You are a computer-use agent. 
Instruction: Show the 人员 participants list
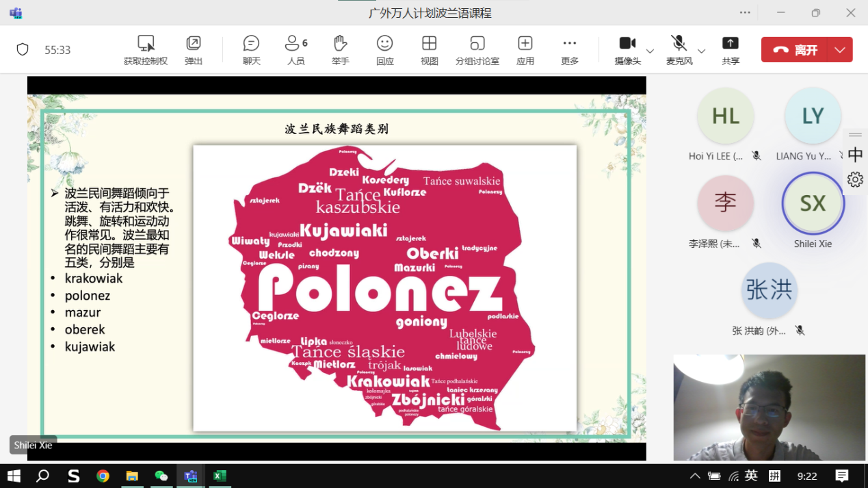coord(295,50)
